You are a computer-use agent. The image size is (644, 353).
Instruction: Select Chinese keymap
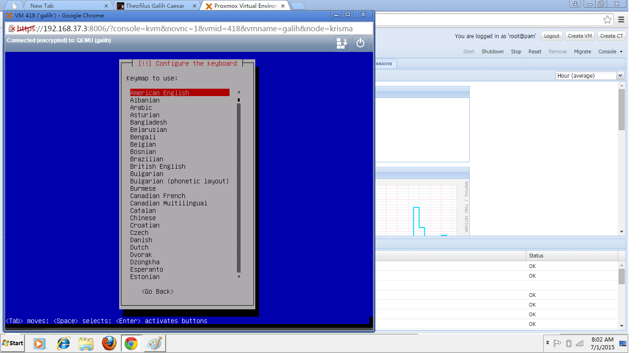[x=143, y=218]
